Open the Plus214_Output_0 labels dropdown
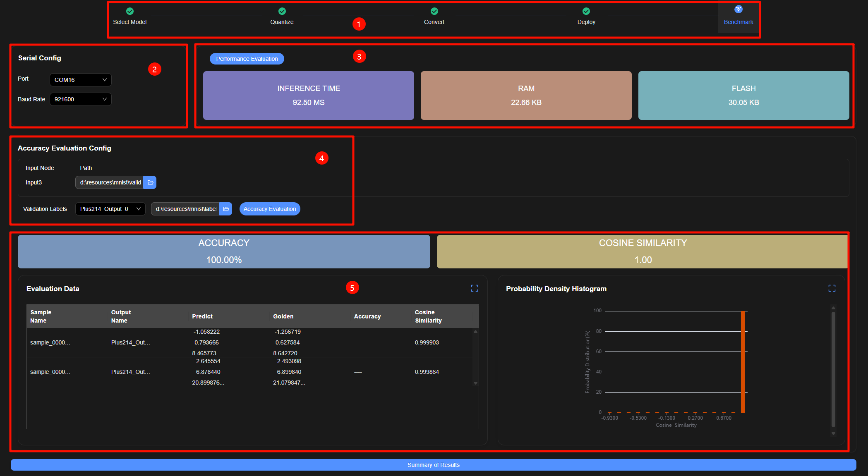Screen dimensions: 868x476 pos(110,209)
